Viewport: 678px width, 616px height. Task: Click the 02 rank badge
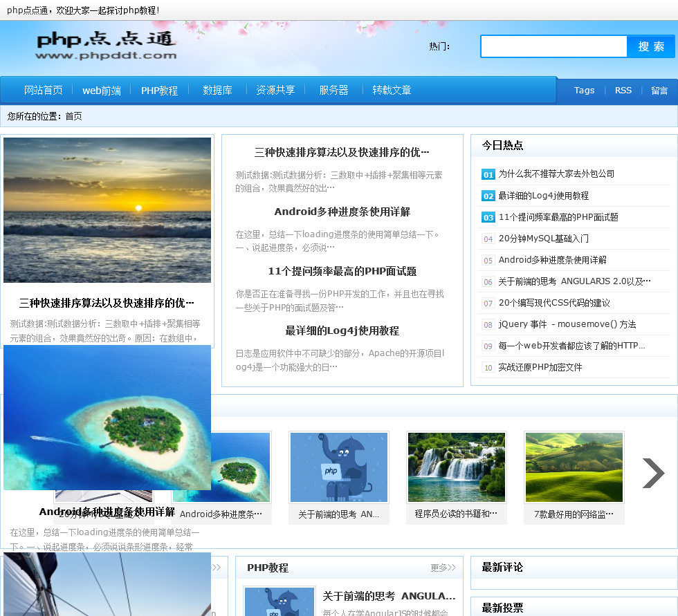click(x=488, y=196)
